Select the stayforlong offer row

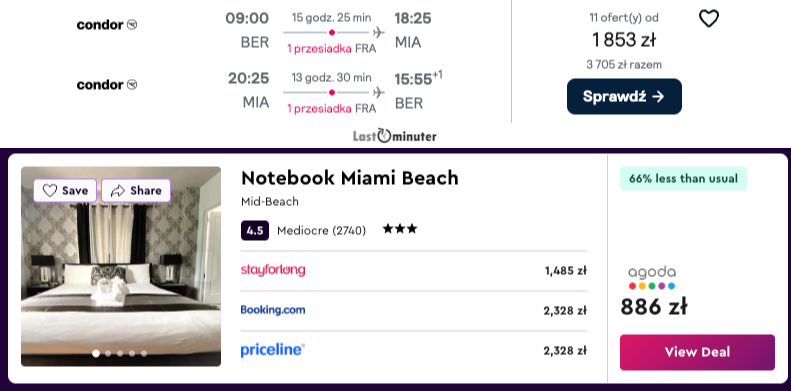414,270
